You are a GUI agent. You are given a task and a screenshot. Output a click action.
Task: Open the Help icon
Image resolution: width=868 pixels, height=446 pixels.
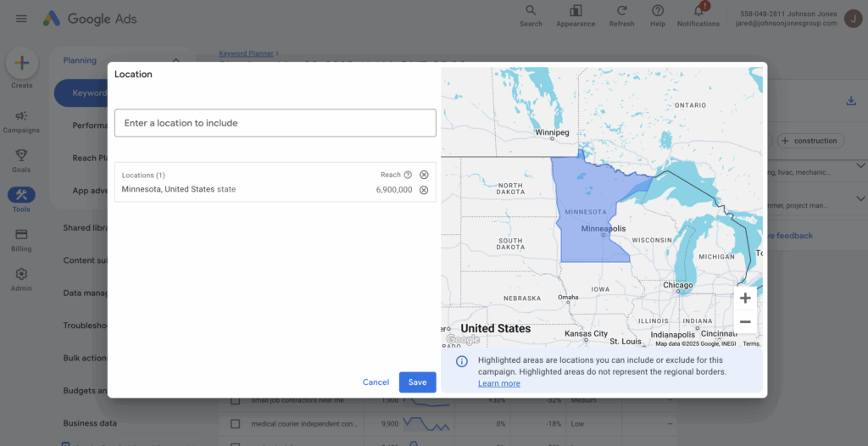658,16
